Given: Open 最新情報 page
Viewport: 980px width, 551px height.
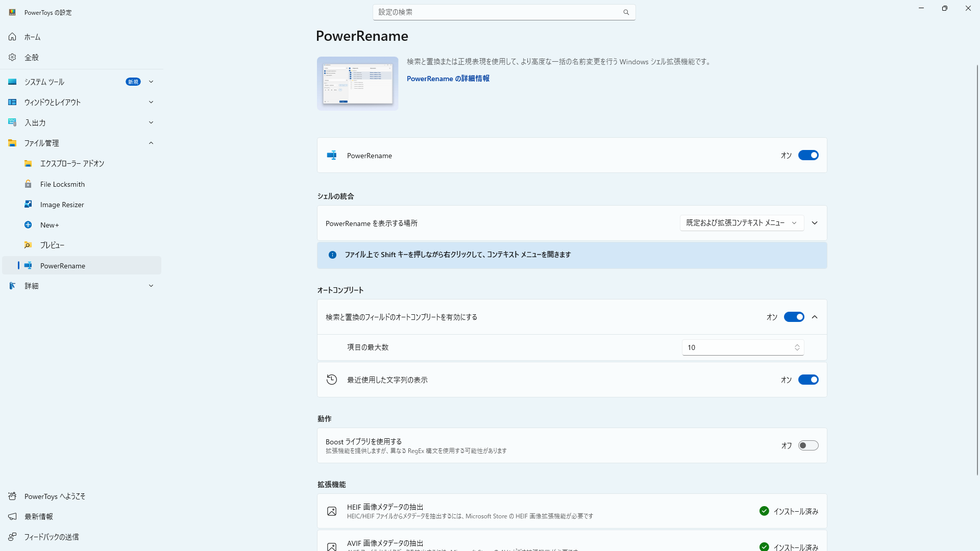Looking at the screenshot, I should point(82,516).
